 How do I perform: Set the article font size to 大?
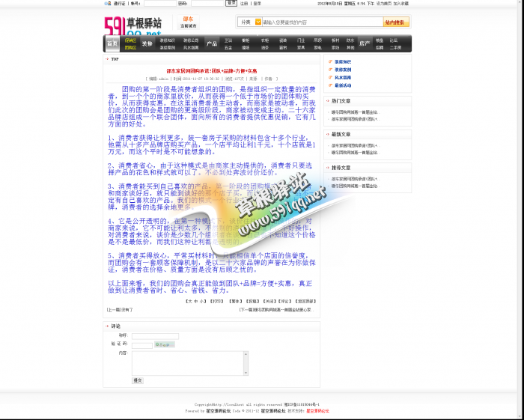click(x=190, y=302)
